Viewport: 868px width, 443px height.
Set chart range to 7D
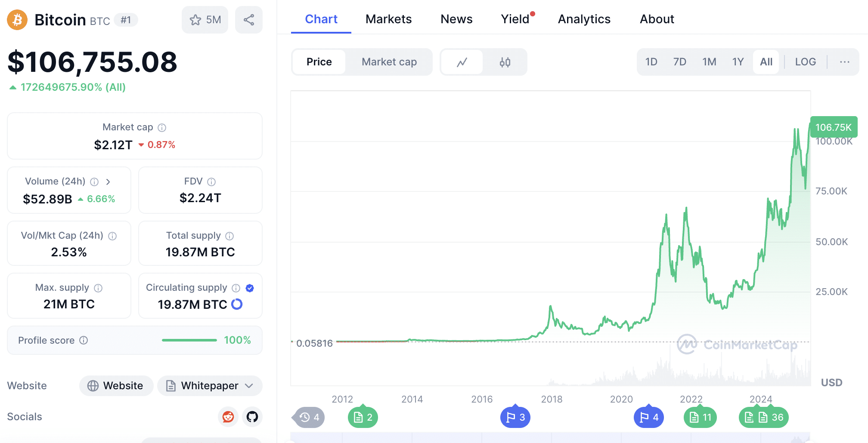click(x=680, y=62)
